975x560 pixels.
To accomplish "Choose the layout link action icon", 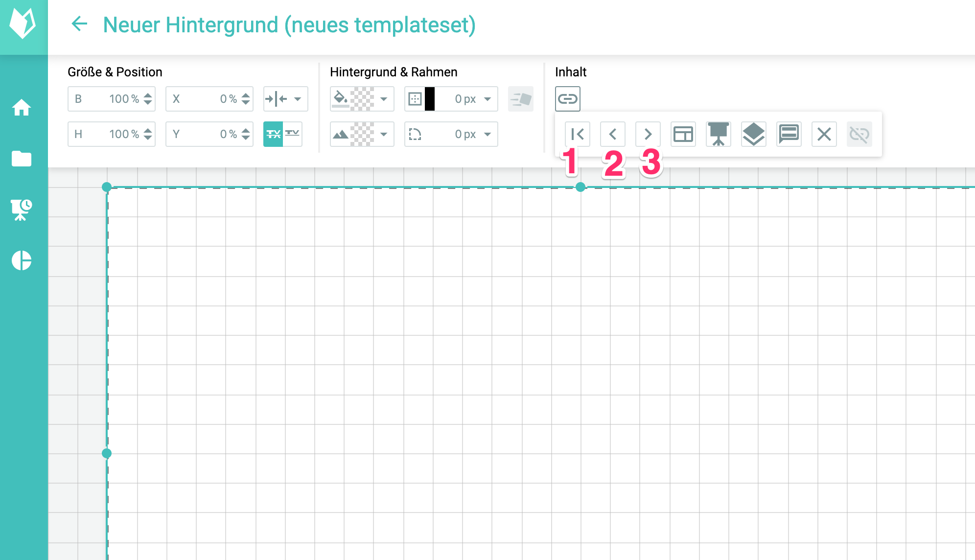I will [683, 134].
